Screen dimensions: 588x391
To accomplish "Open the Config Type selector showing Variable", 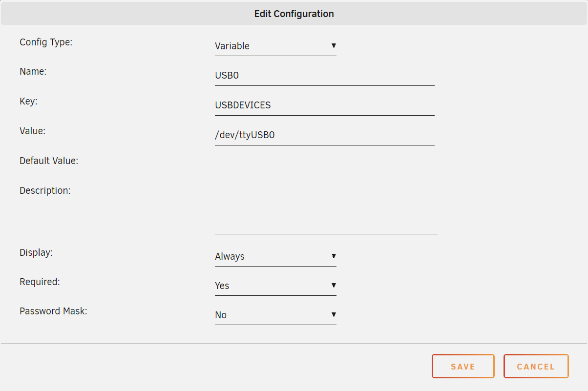I will (x=275, y=46).
